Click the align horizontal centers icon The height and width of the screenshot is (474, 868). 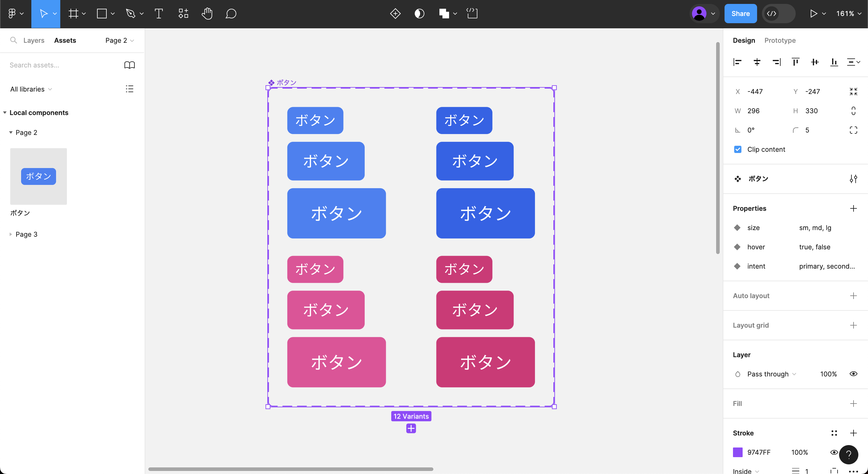757,62
